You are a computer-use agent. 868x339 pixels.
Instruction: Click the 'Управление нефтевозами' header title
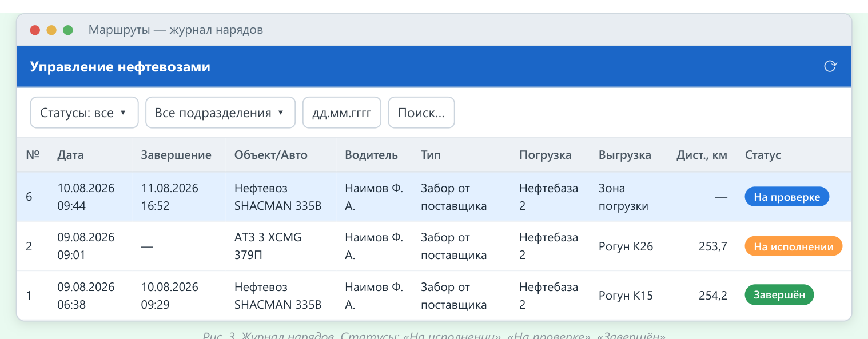pos(120,67)
